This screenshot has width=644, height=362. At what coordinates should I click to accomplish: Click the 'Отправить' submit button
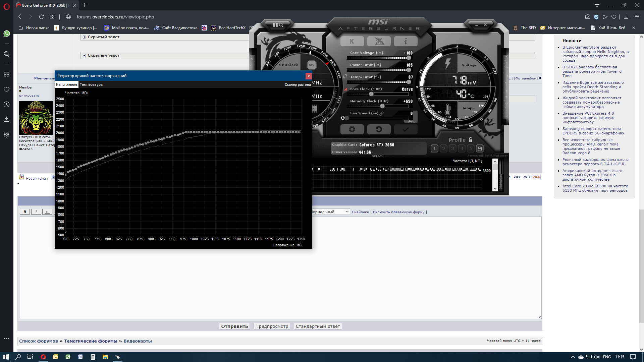click(x=234, y=326)
